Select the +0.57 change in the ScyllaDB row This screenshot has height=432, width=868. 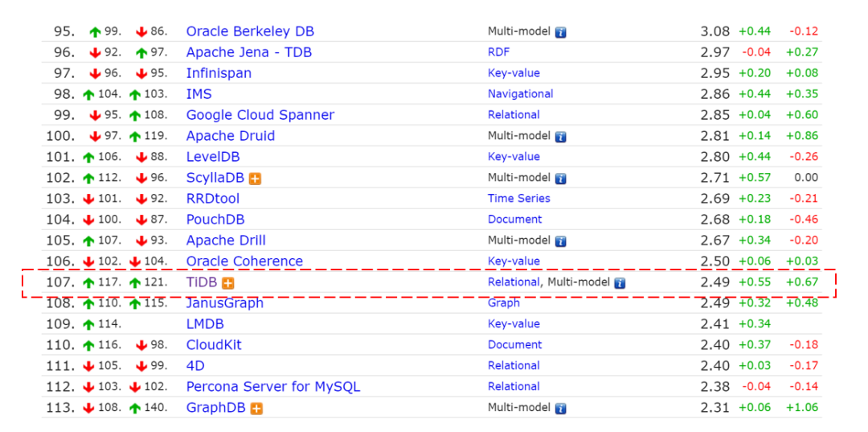pyautogui.click(x=755, y=178)
